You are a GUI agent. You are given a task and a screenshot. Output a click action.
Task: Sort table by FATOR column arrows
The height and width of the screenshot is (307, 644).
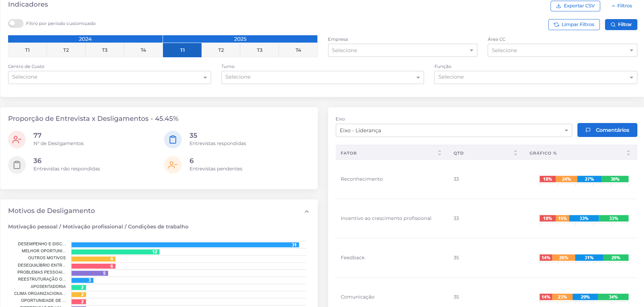click(440, 153)
